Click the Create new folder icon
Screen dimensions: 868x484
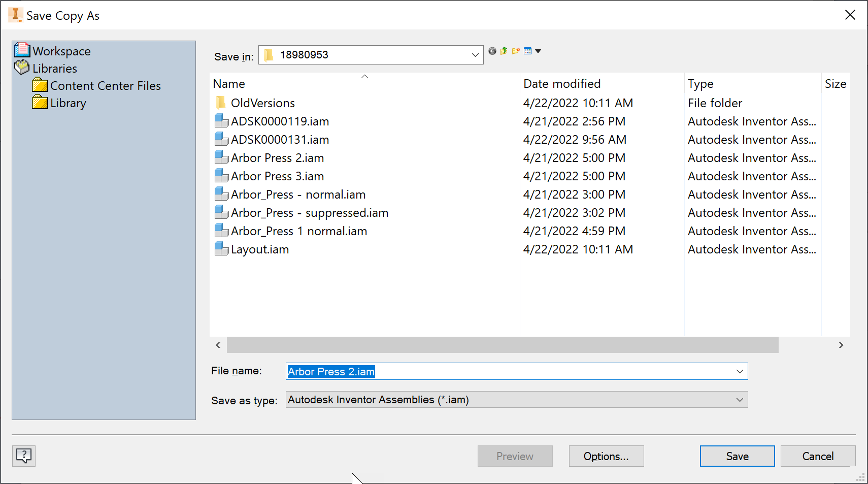coord(516,51)
